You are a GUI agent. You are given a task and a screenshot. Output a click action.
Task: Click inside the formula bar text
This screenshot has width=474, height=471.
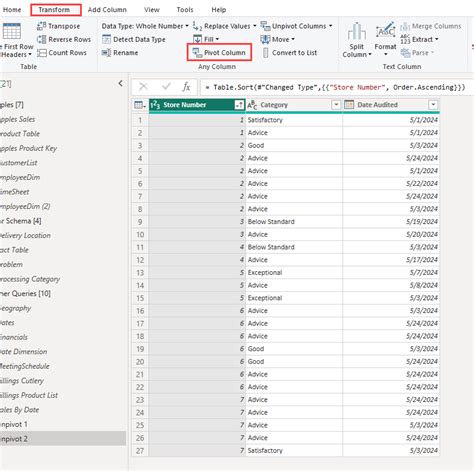336,87
